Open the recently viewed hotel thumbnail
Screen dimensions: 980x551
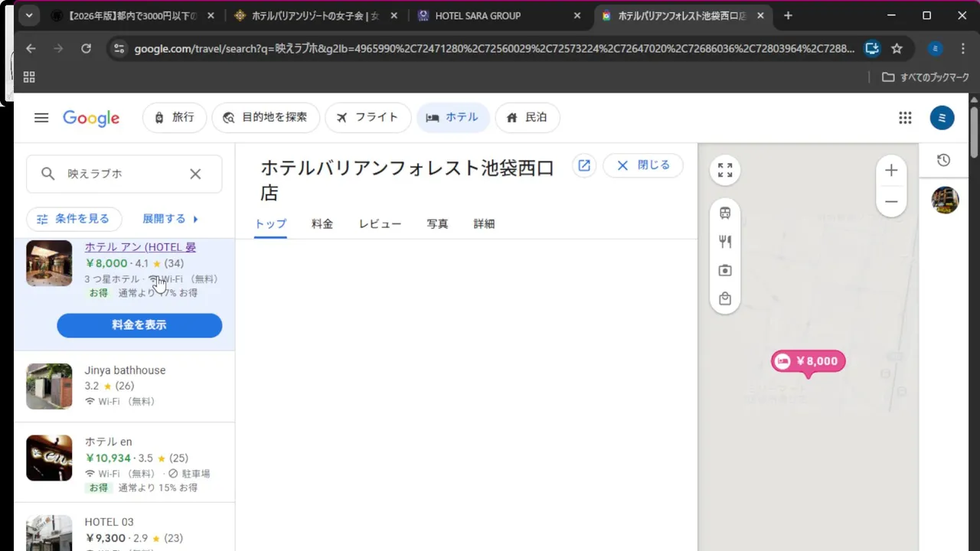(x=945, y=200)
